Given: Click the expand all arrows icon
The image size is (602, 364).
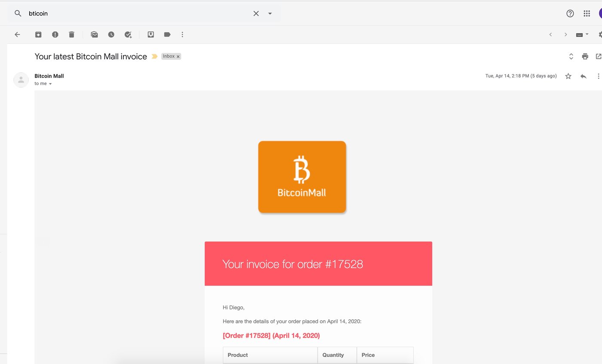Looking at the screenshot, I should pos(571,56).
